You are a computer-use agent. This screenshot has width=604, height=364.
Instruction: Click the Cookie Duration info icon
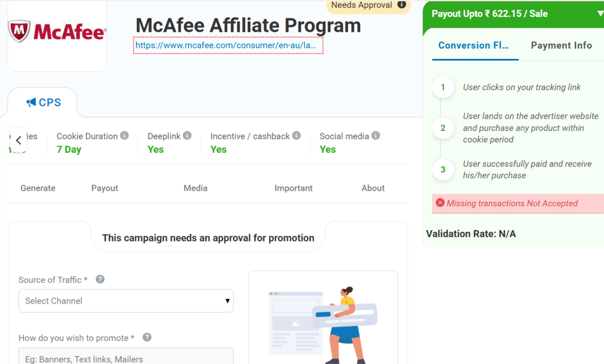pos(125,135)
